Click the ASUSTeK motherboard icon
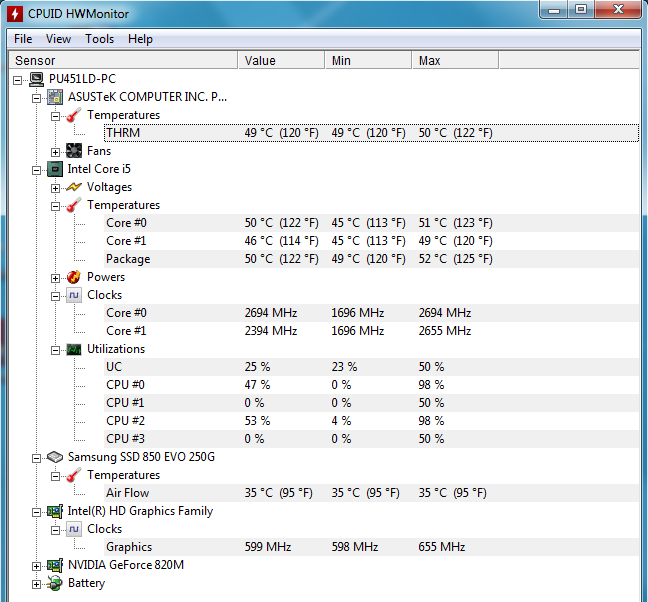 55,98
